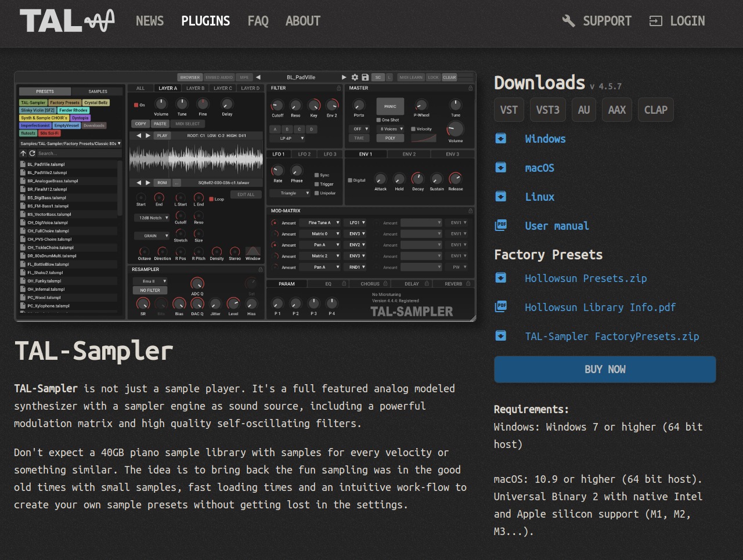This screenshot has width=743, height=560.
Task: Open the User manual PDF icon
Action: click(x=500, y=225)
